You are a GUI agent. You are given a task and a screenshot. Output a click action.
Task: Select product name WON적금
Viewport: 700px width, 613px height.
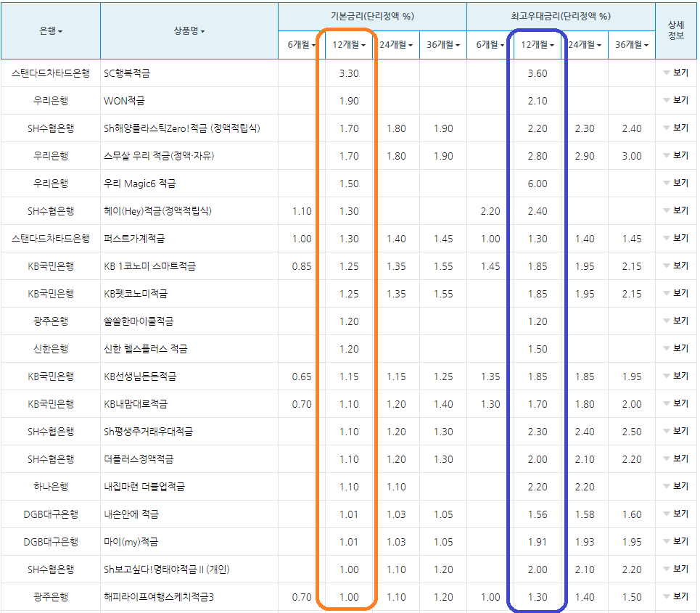[124, 101]
